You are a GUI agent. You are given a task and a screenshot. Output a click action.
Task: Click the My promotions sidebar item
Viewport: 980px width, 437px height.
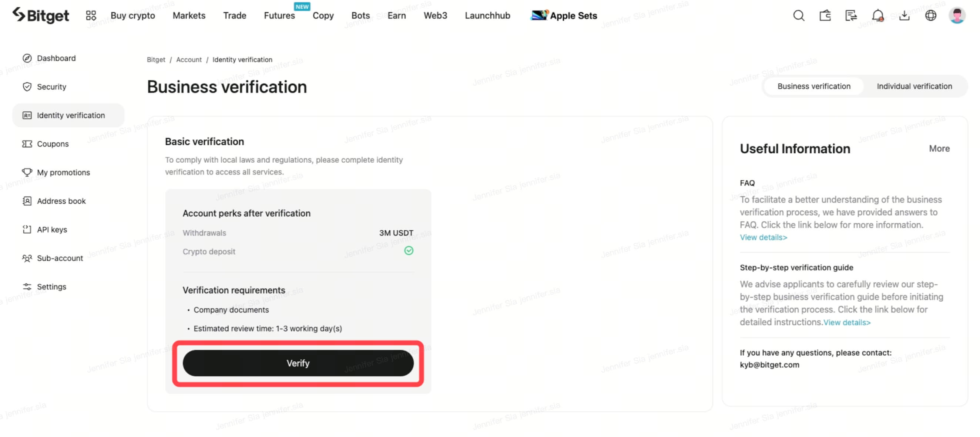pyautogui.click(x=63, y=172)
